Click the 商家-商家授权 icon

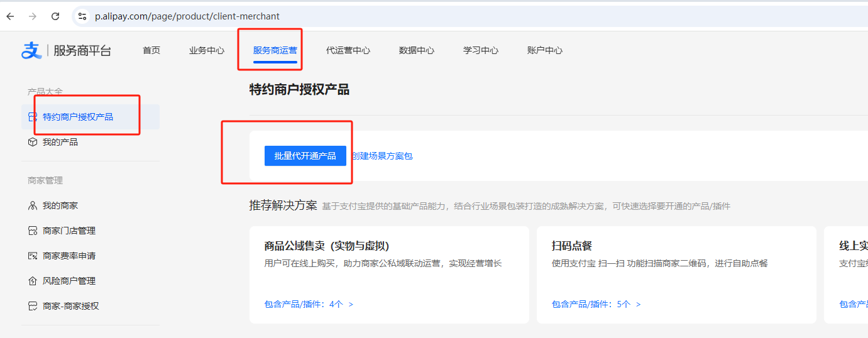33,306
